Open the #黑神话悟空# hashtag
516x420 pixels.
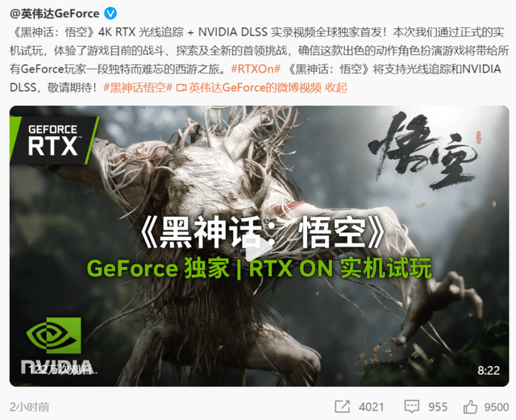[138, 88]
